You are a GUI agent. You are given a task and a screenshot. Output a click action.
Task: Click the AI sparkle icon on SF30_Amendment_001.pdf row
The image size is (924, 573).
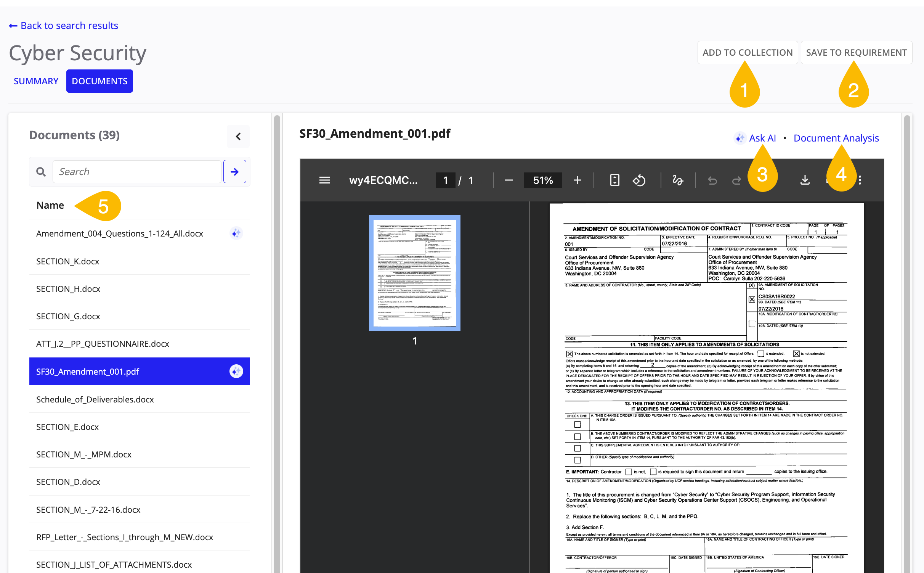(236, 371)
